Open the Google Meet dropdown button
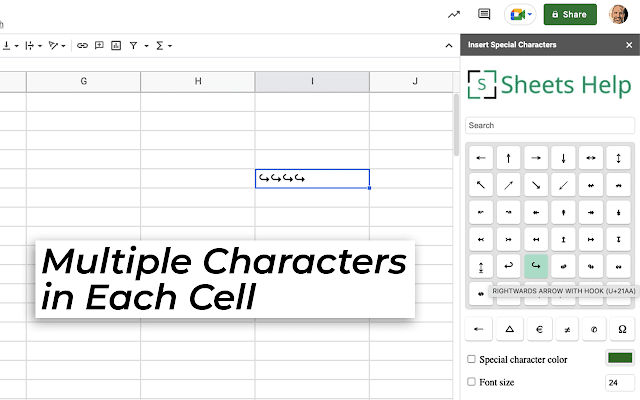This screenshot has width=640, height=400. [x=520, y=15]
